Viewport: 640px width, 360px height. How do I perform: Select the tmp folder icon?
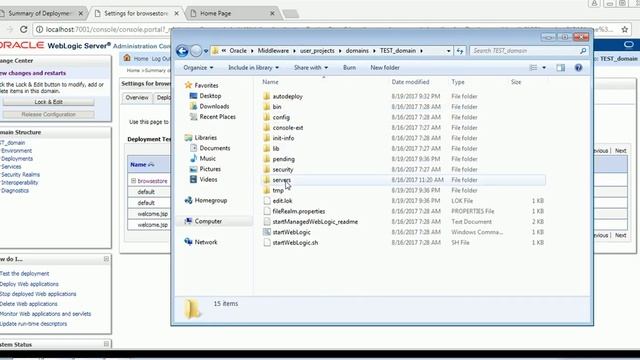267,190
